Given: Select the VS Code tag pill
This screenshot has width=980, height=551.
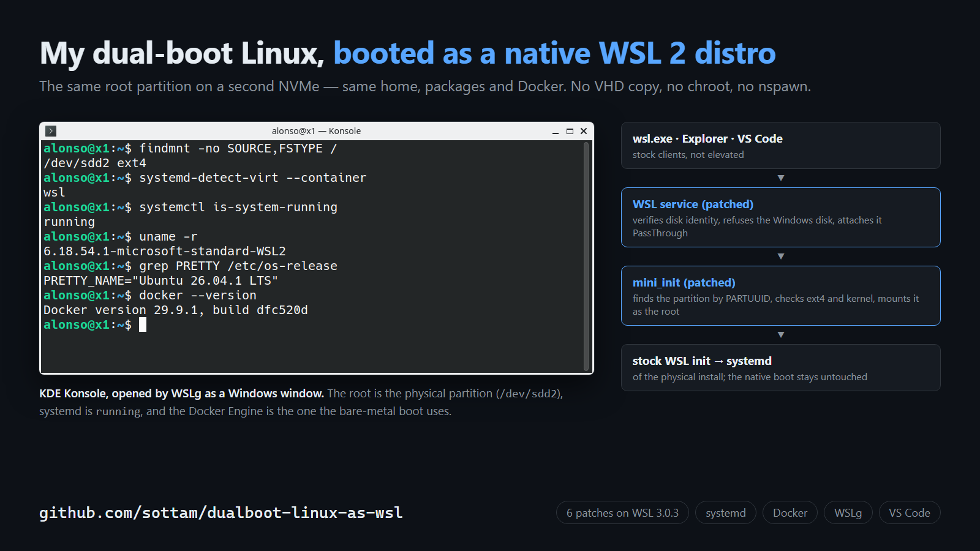Looking at the screenshot, I should click(x=910, y=513).
